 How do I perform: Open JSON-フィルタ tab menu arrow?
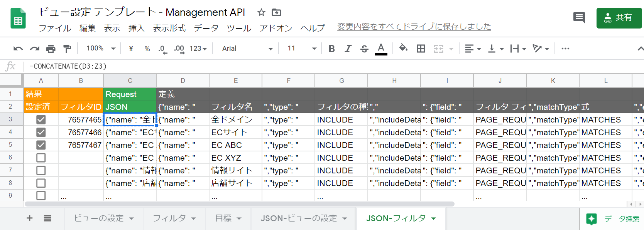[434, 218]
